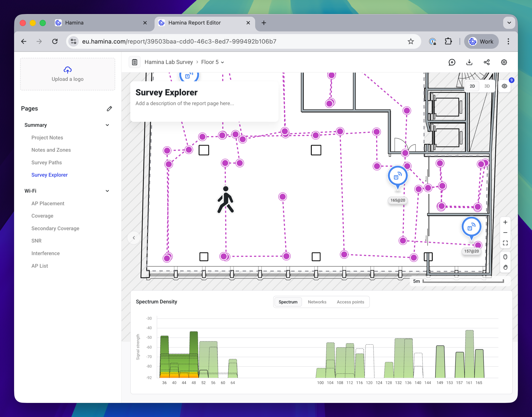Open the Survey Paths page
This screenshot has width=532, height=417.
pyautogui.click(x=47, y=162)
